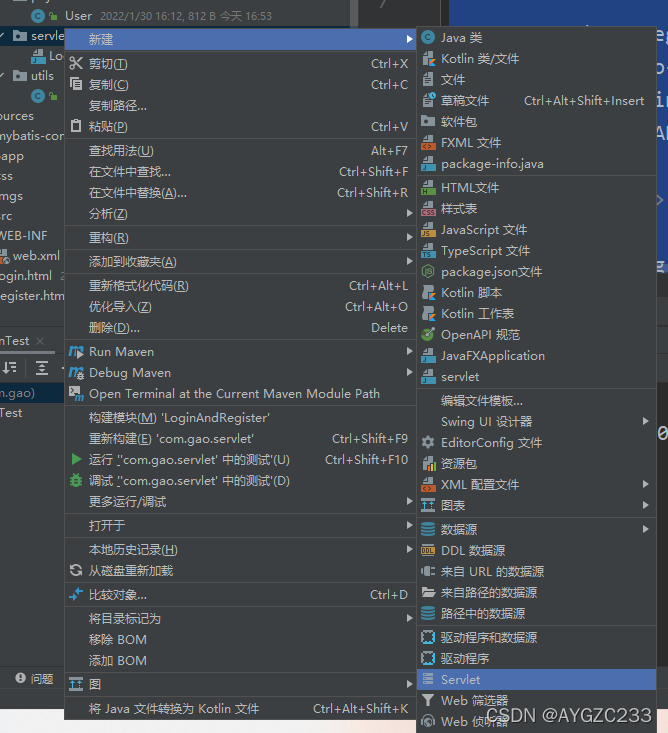Image resolution: width=668 pixels, height=733 pixels.
Task: Expand the 更多运行/调试 submenu arrow
Action: click(x=409, y=501)
